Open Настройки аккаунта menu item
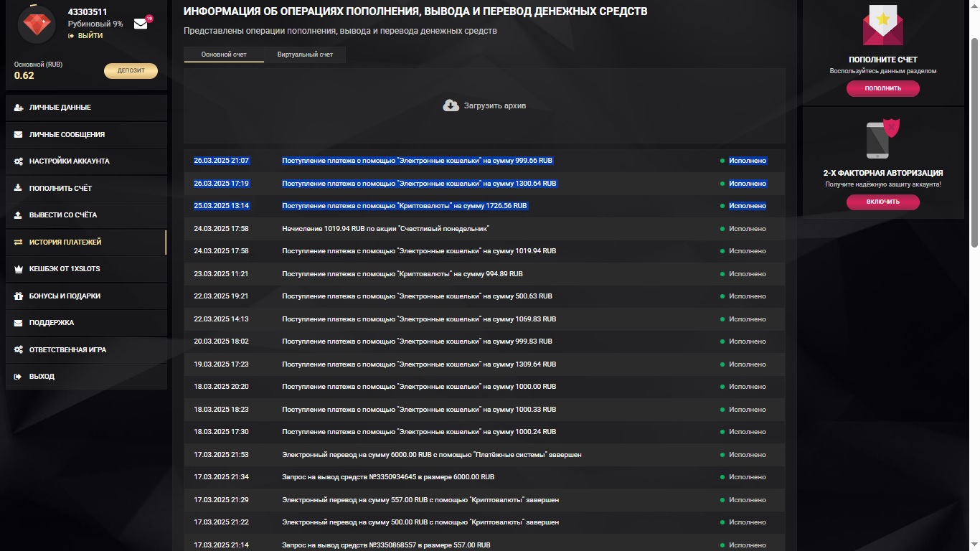 (x=86, y=161)
